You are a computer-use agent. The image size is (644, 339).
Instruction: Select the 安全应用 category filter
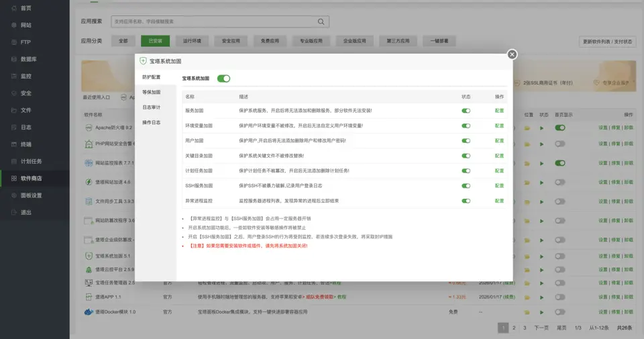tap(231, 41)
